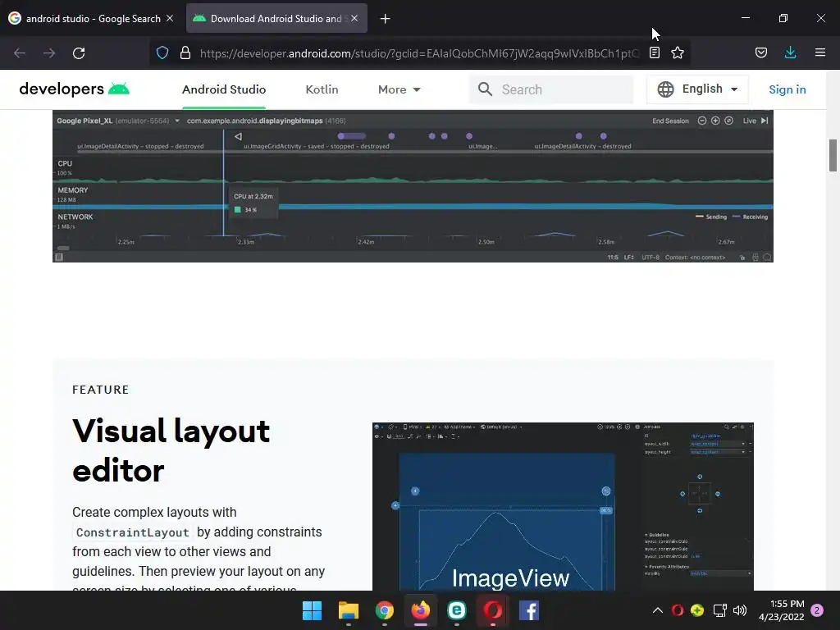Image resolution: width=840 pixels, height=630 pixels.
Task: Click the magnifier icon in site search
Action: pyautogui.click(x=485, y=89)
